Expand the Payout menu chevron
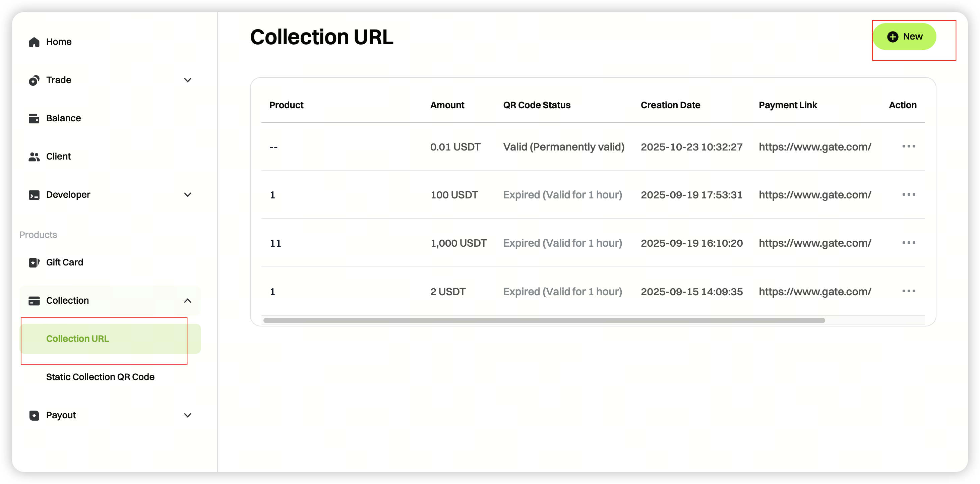 pos(188,416)
